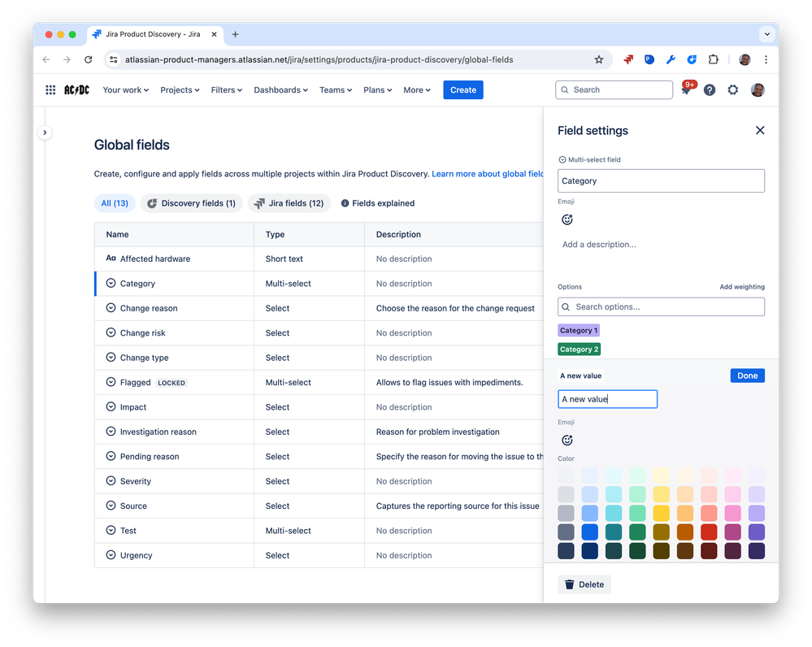Open the Flagged field row

[x=319, y=382]
